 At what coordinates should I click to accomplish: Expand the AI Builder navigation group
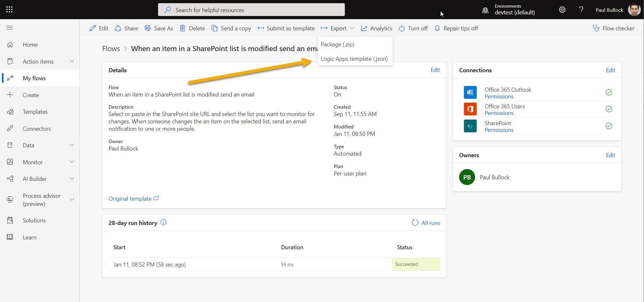72,179
